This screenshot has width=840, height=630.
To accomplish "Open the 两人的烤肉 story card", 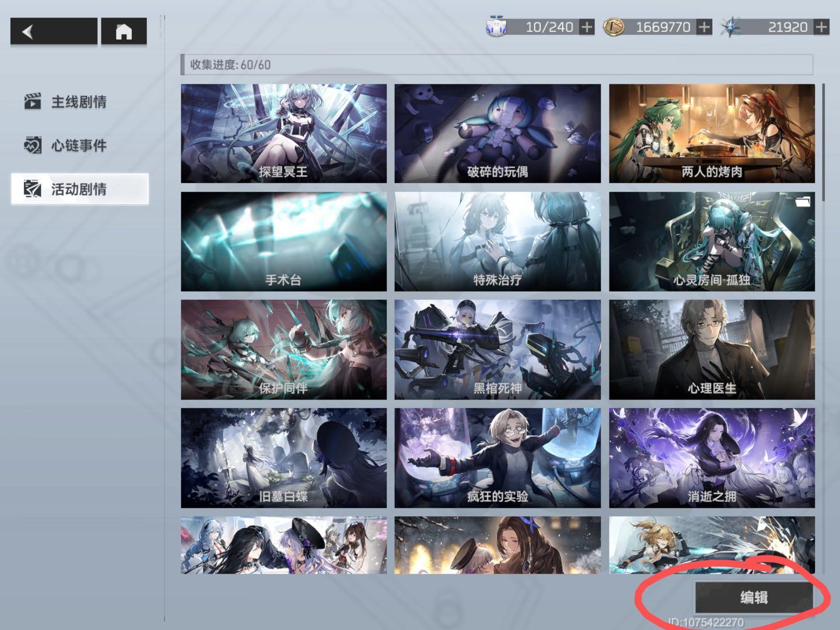I will [712, 134].
